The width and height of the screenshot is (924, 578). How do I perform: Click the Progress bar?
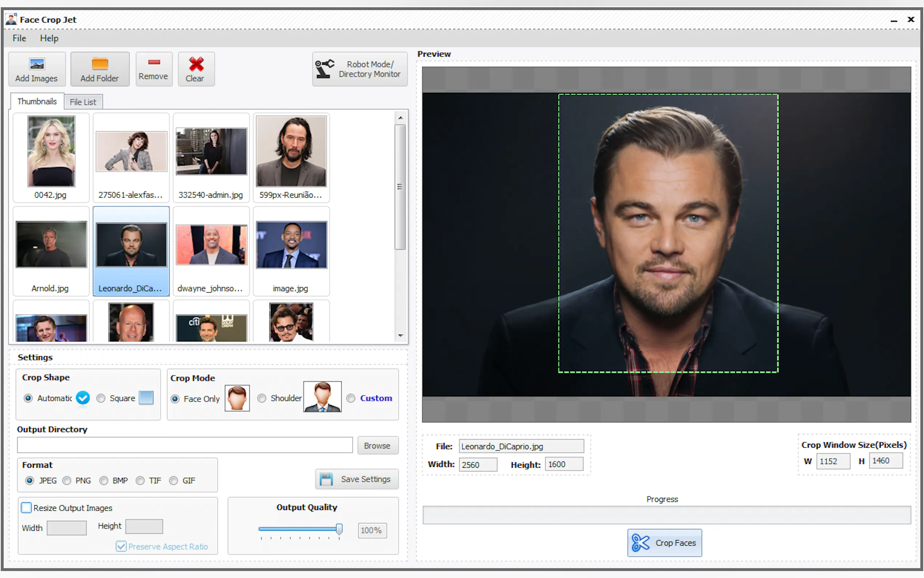(x=666, y=515)
